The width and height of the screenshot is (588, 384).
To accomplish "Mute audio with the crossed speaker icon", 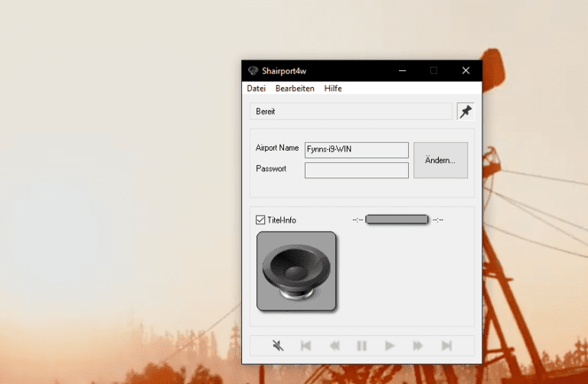I will pos(278,346).
